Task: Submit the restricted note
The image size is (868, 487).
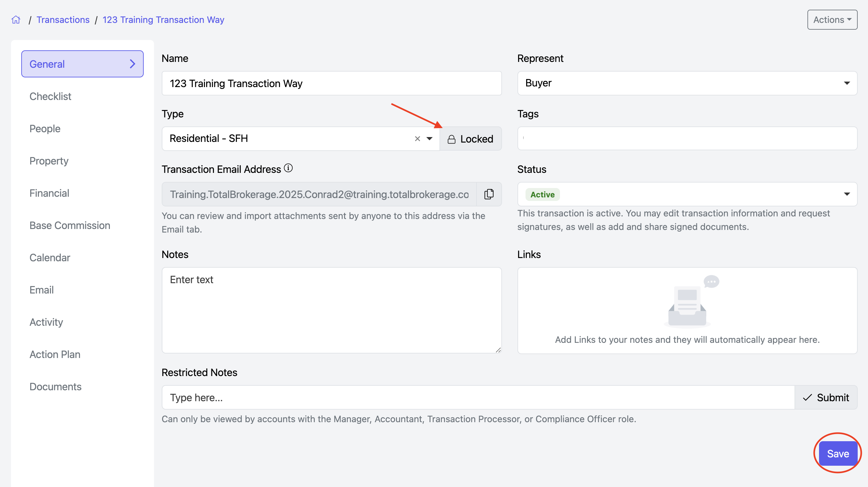Action: click(x=825, y=397)
